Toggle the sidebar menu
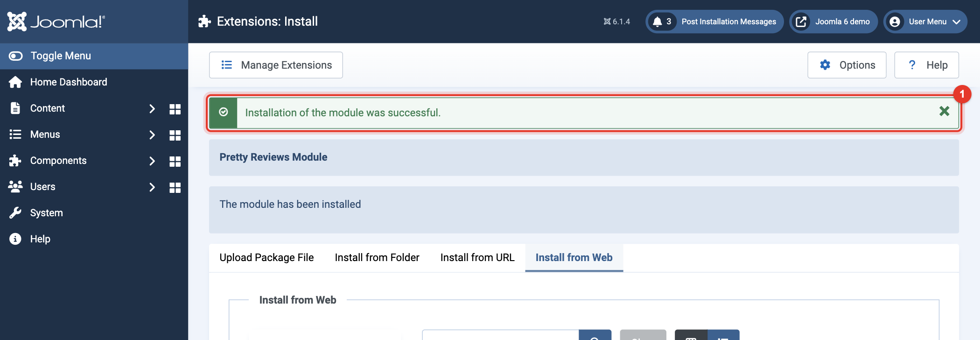Viewport: 980px width, 340px height. tap(94, 56)
